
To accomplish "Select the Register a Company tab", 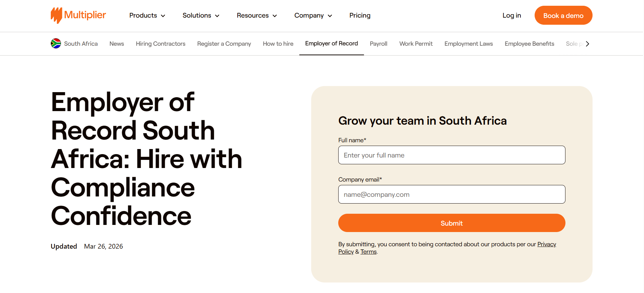I will tap(224, 44).
